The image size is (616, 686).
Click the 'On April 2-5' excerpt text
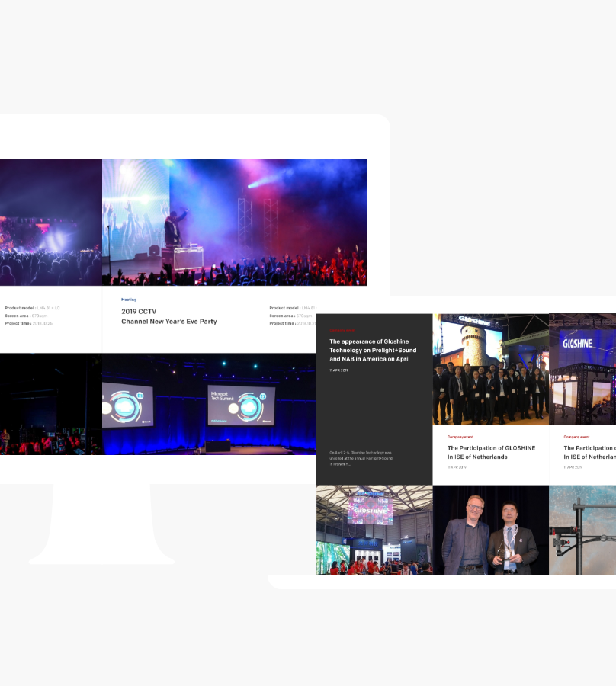pyautogui.click(x=361, y=458)
